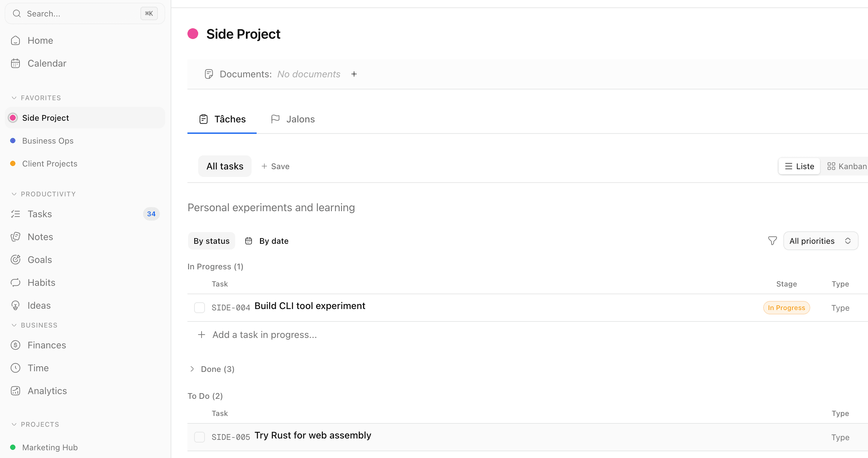Viewport: 868px width, 458px height.
Task: Toggle completion of Build CLI tool experiment
Action: tap(200, 307)
